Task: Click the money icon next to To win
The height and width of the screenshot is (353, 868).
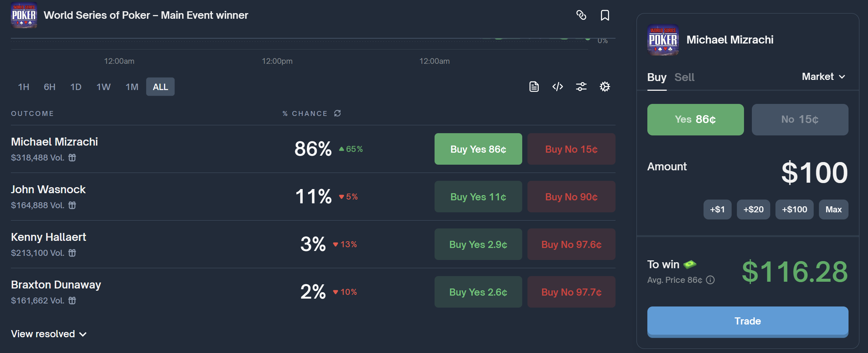Action: click(690, 264)
